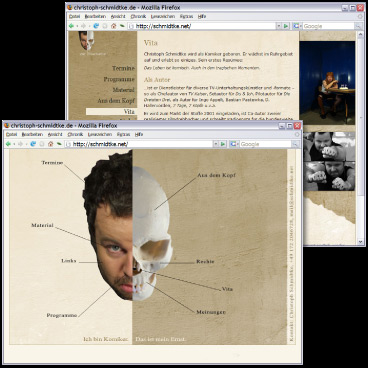Click the Aus dem Kopf label on skull page
The height and width of the screenshot is (368, 368).
(216, 175)
